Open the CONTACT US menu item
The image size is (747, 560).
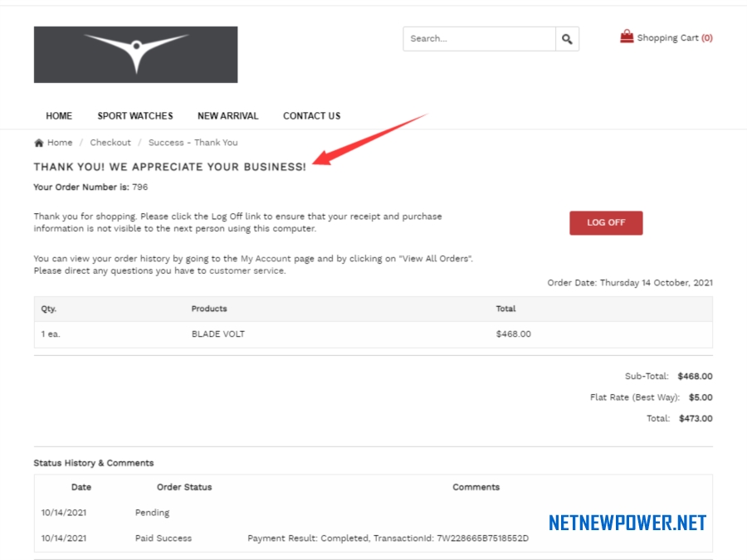click(312, 115)
